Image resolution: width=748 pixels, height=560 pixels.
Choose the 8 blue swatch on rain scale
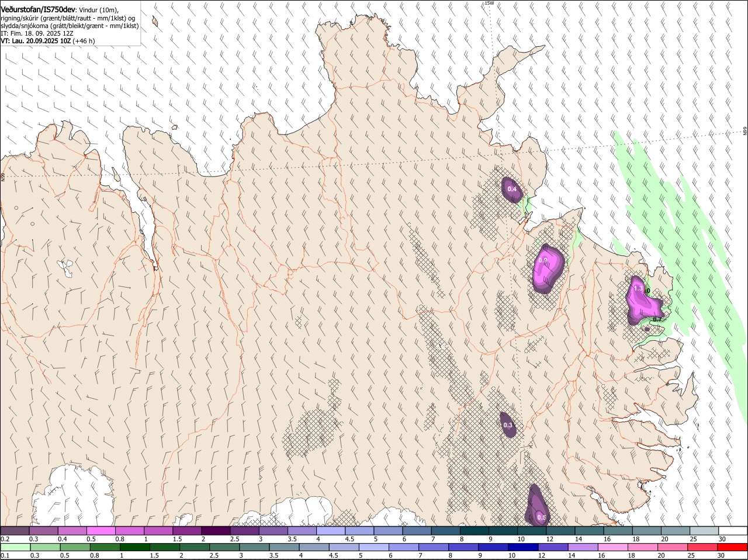pyautogui.click(x=465, y=548)
